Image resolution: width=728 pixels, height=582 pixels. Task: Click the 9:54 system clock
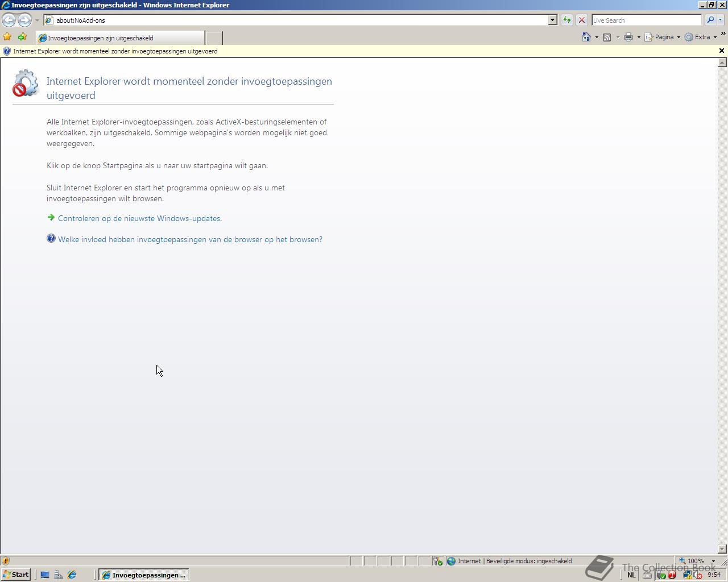click(714, 575)
